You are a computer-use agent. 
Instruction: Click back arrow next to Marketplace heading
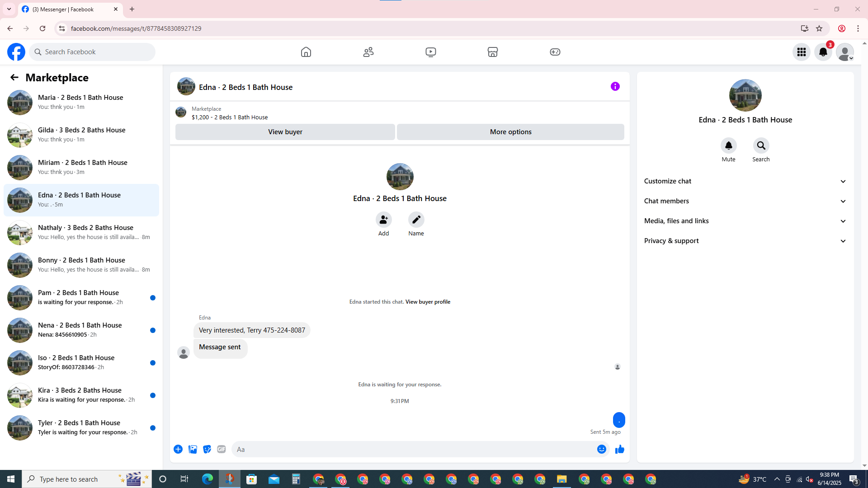(14, 77)
